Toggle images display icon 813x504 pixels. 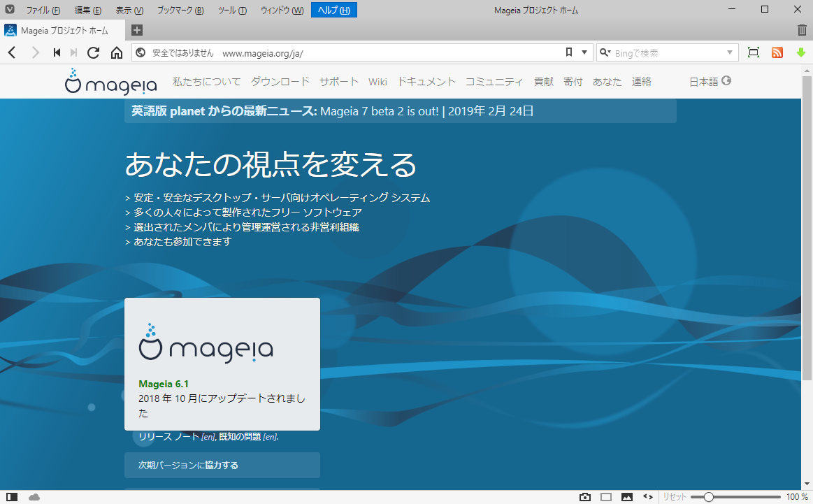[627, 497]
